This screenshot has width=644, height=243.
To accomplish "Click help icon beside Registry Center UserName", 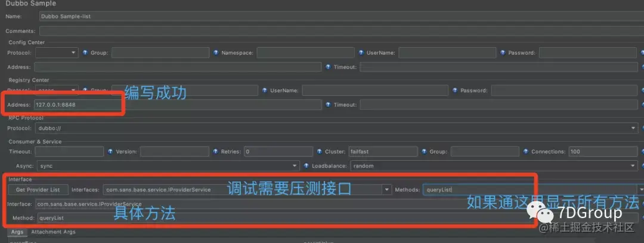I will tap(265, 91).
